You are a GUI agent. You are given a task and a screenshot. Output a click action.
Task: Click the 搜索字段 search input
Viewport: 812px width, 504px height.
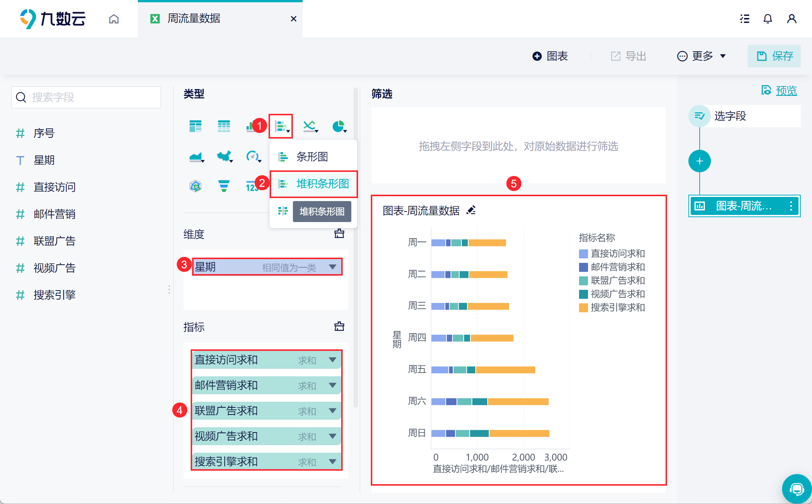coord(86,97)
